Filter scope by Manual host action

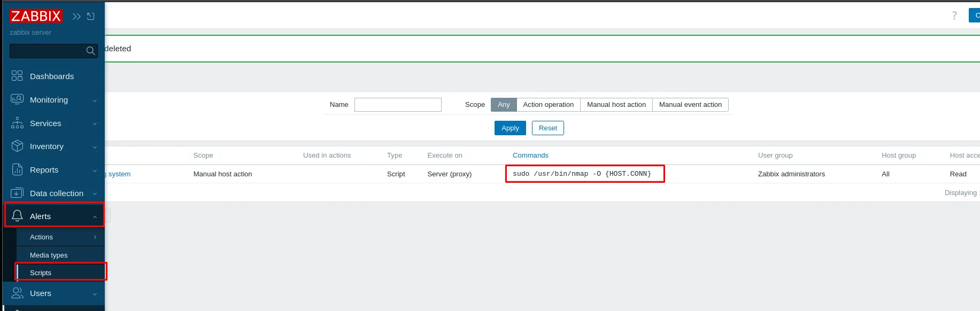click(616, 105)
